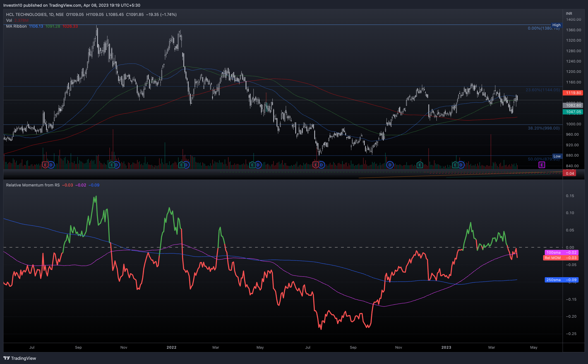Viewport: 588px width, 364px height.
Task: Click the High price marker label
Action: tap(556, 25)
